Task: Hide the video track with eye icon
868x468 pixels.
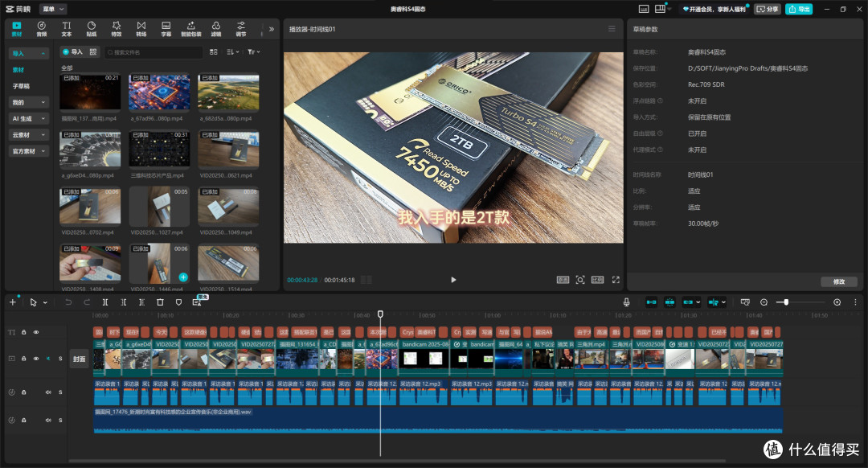Action: click(36, 359)
